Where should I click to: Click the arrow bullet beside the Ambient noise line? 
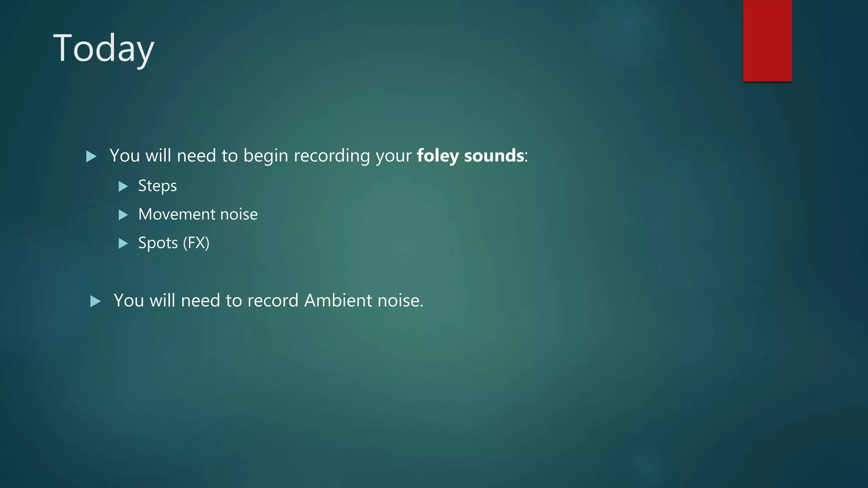tap(95, 302)
